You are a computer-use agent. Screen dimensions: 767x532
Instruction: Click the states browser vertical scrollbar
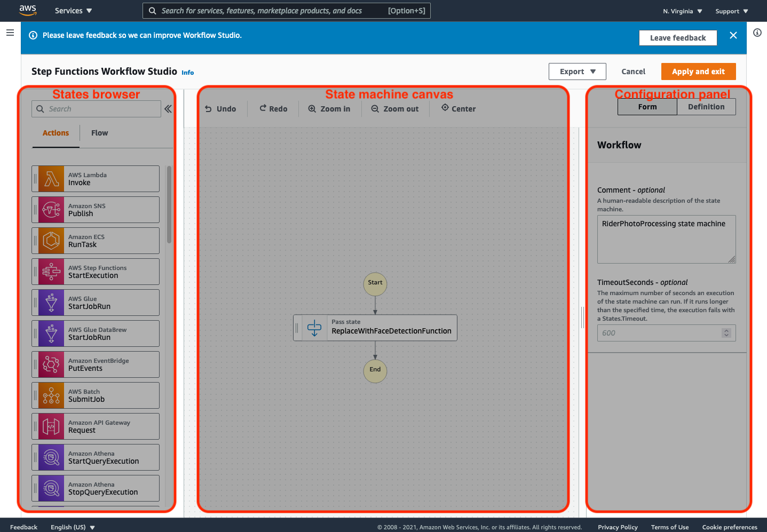[x=169, y=205]
